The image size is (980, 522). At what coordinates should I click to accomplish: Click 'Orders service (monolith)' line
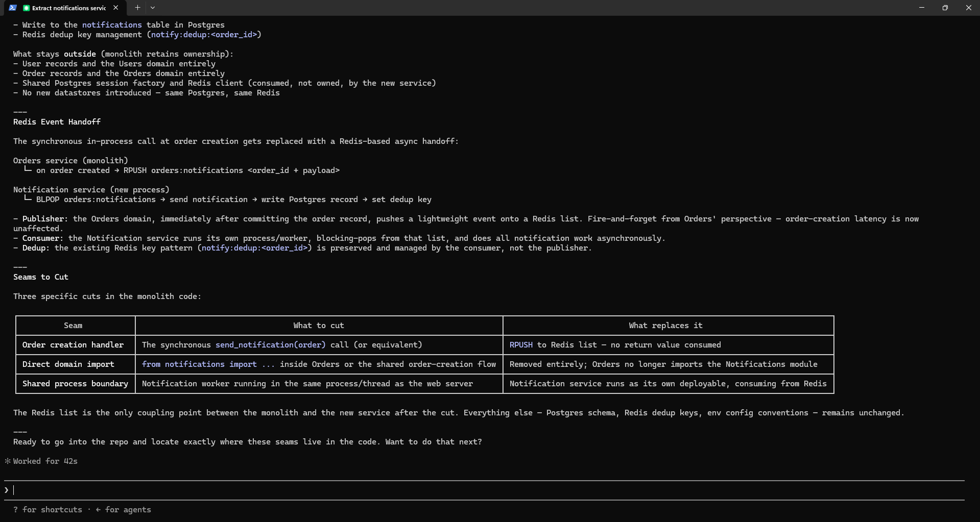click(x=70, y=161)
